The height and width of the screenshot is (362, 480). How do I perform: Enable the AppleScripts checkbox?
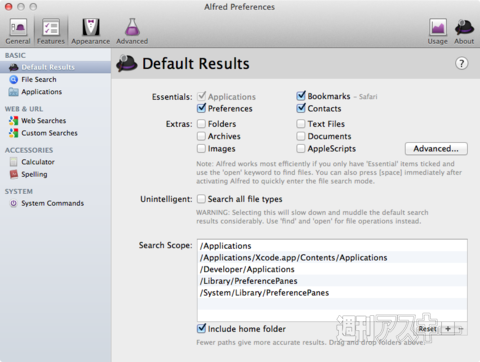pos(301,149)
